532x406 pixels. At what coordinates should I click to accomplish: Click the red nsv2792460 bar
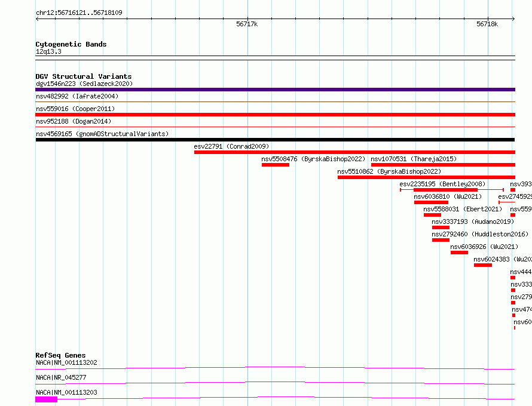click(441, 240)
